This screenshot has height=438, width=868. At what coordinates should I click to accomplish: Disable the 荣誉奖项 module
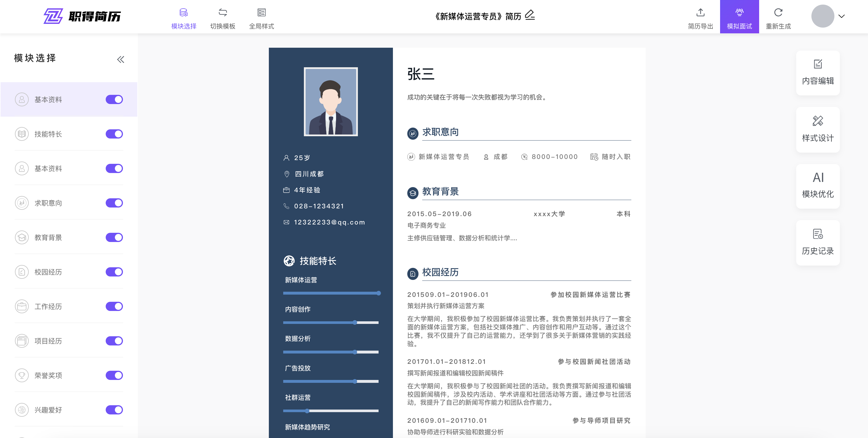tap(114, 375)
